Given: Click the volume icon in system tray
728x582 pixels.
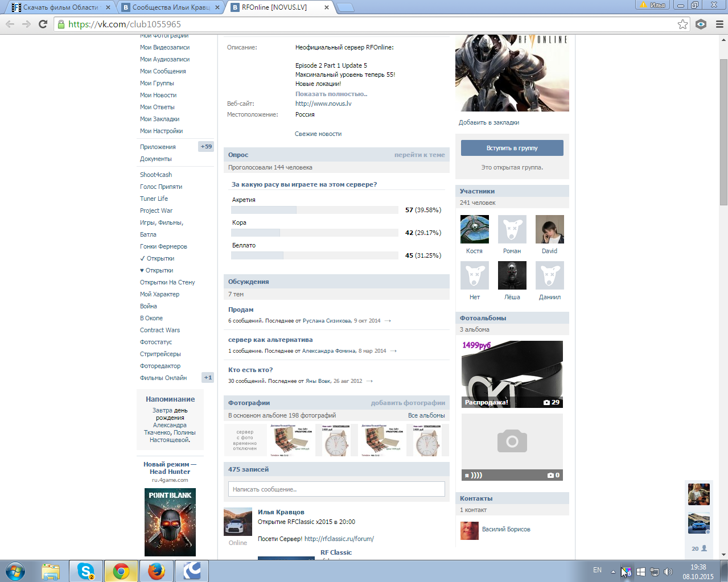Looking at the screenshot, I should tap(668, 572).
